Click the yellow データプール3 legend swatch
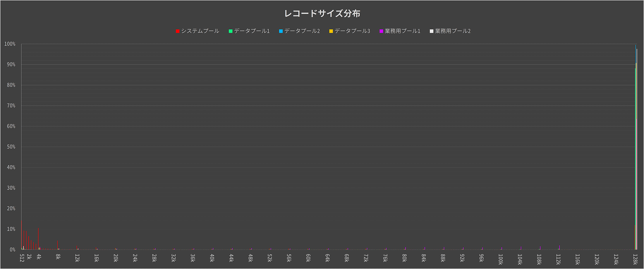 click(331, 31)
